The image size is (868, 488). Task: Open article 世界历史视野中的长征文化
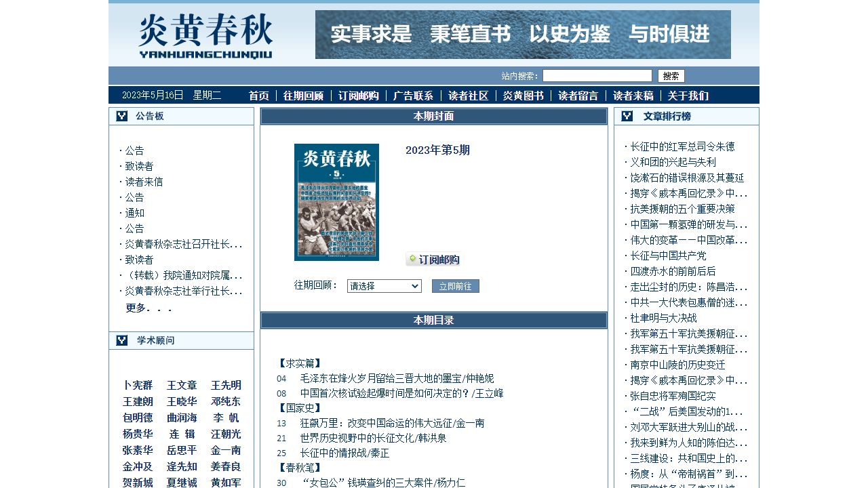pos(373,438)
